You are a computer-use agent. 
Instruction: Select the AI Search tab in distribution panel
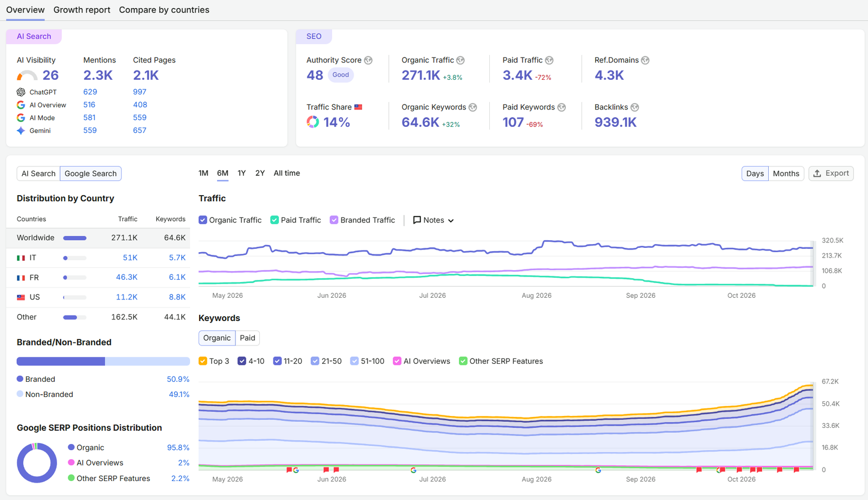click(x=39, y=174)
